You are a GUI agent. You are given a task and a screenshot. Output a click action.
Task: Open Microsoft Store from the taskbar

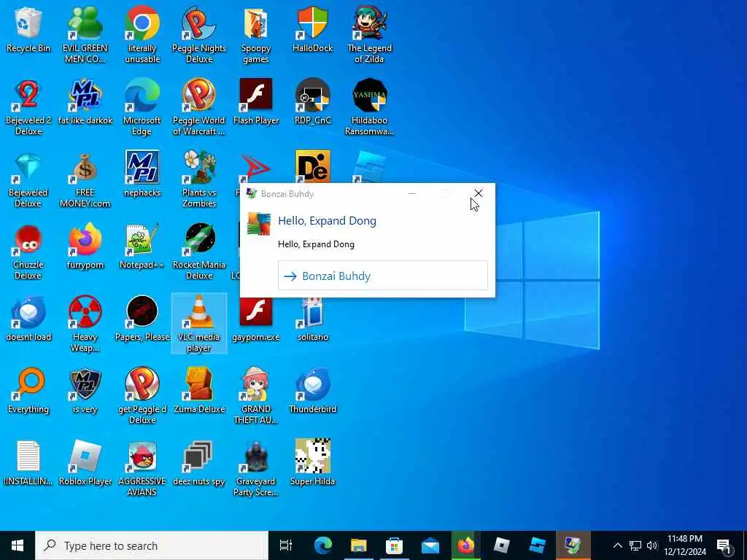click(394, 545)
